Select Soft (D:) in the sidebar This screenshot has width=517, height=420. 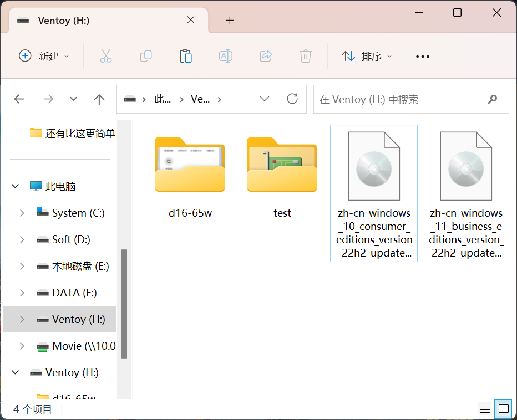[71, 239]
